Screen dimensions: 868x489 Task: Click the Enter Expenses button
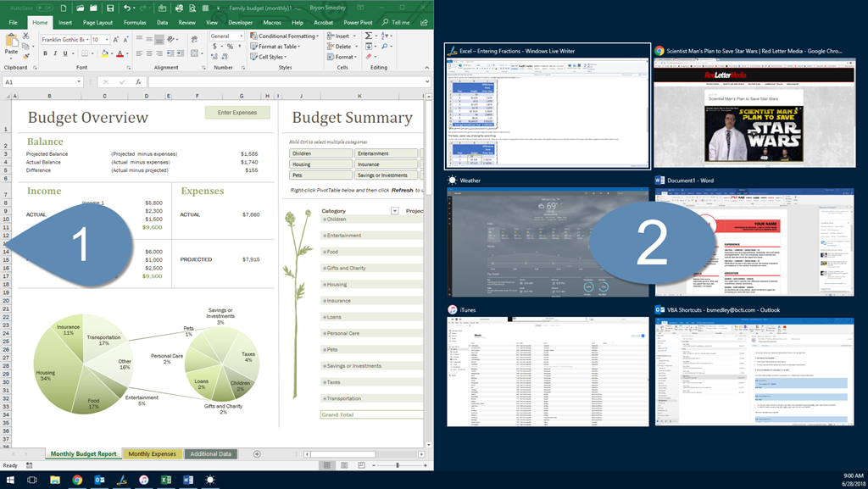[x=237, y=113]
